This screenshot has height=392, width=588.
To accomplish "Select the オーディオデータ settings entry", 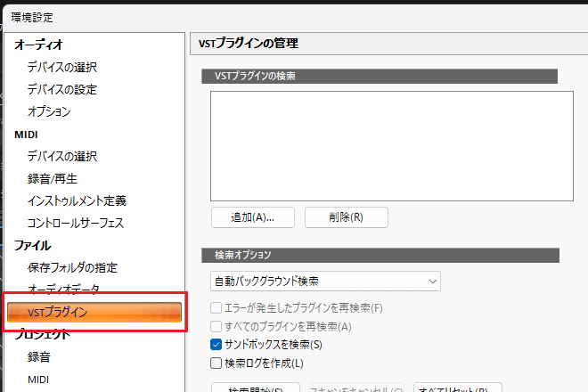I will point(64,290).
